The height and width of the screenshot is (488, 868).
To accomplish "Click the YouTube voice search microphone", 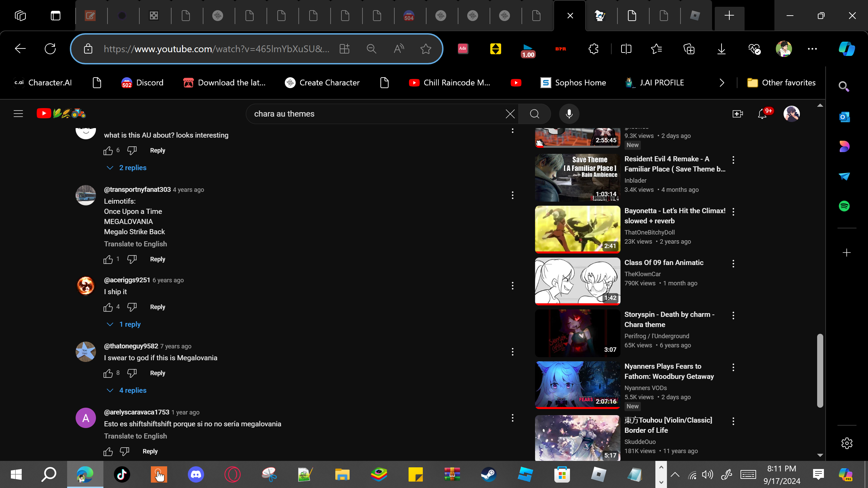I will [x=569, y=114].
